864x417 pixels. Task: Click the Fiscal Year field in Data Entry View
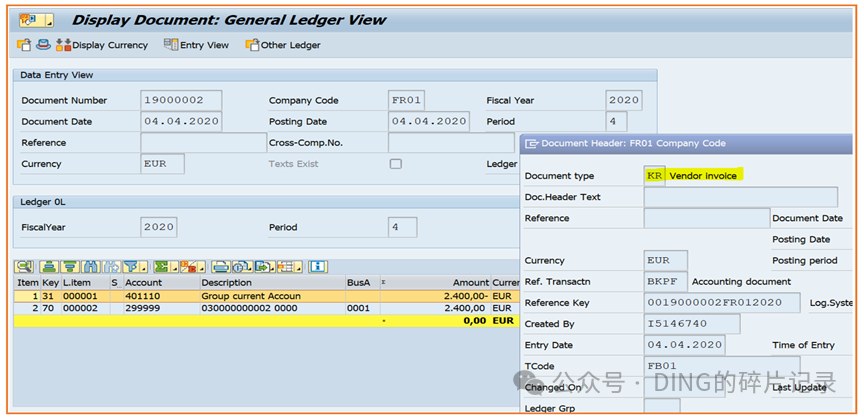(x=624, y=100)
